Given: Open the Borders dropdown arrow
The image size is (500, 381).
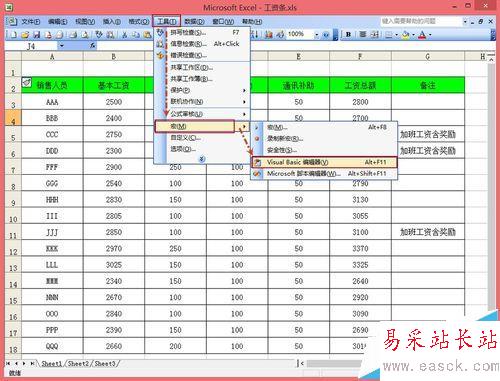Looking at the screenshot, I should (397, 35).
